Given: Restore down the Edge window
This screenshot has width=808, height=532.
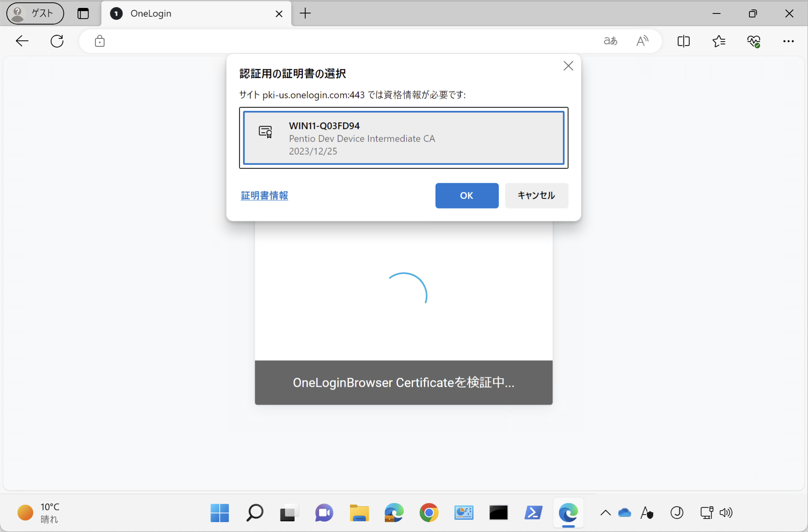Looking at the screenshot, I should tap(753, 13).
